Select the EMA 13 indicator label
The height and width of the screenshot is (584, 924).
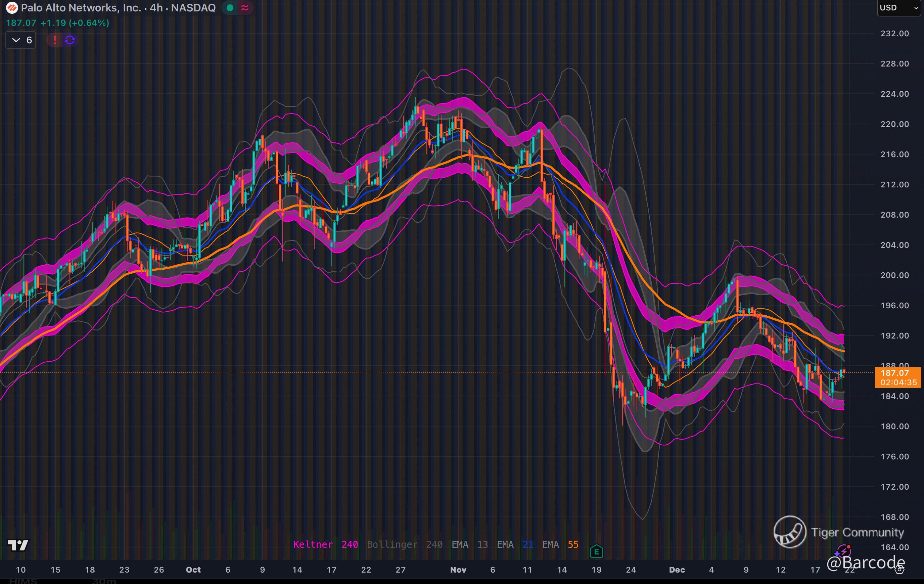[x=469, y=544]
